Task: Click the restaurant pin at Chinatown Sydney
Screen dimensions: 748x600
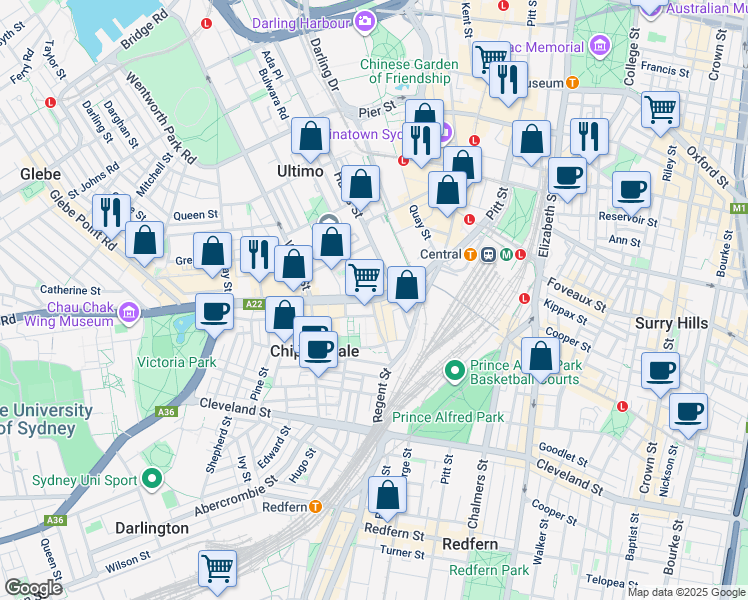Action: [421, 142]
